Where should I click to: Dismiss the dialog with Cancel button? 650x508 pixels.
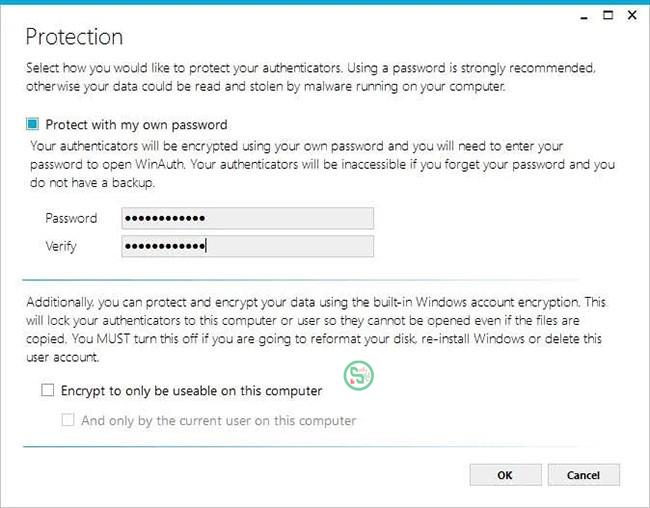[583, 475]
